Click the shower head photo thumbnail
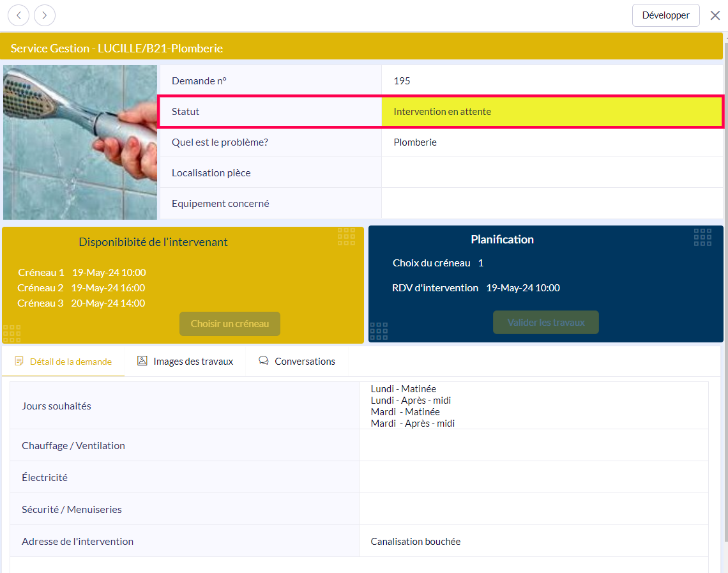 (80, 142)
